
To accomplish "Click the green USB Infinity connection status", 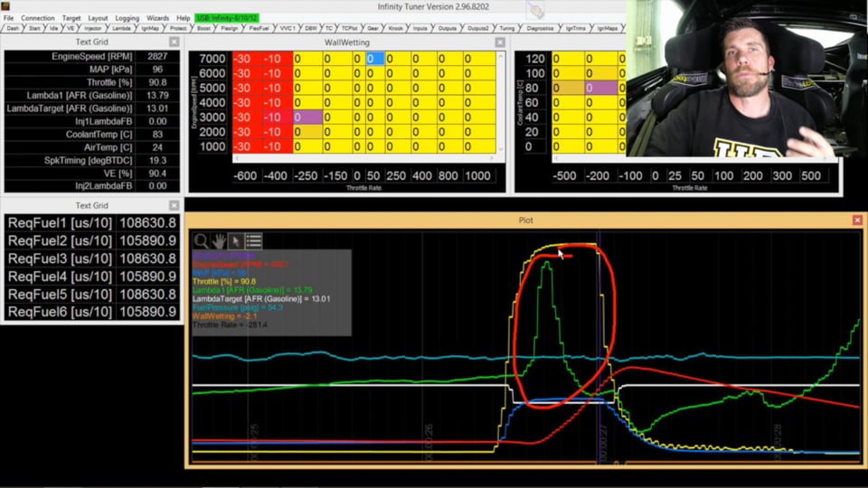I will click(x=227, y=18).
